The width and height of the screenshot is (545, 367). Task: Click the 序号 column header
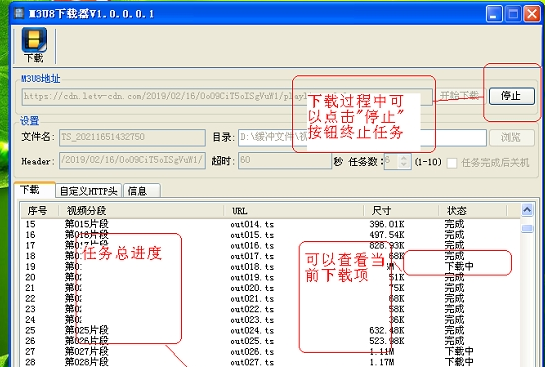tap(38, 211)
